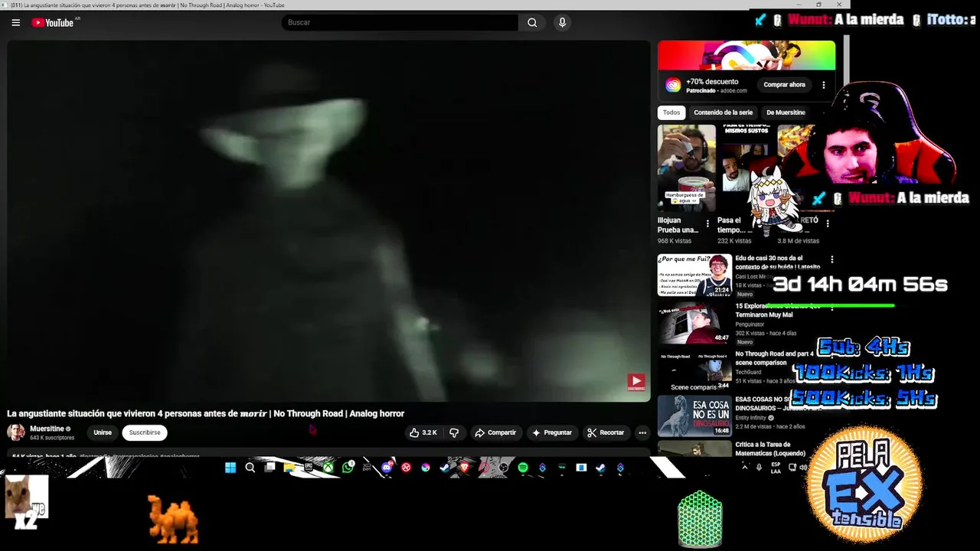Select the Contenido de la serie chip
This screenshot has width=980, height=551.
(724, 112)
